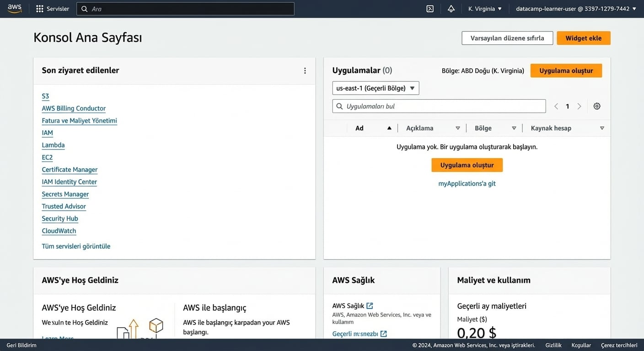Open the Son ziyaret edilenler options menu
The image size is (644, 351).
point(305,70)
